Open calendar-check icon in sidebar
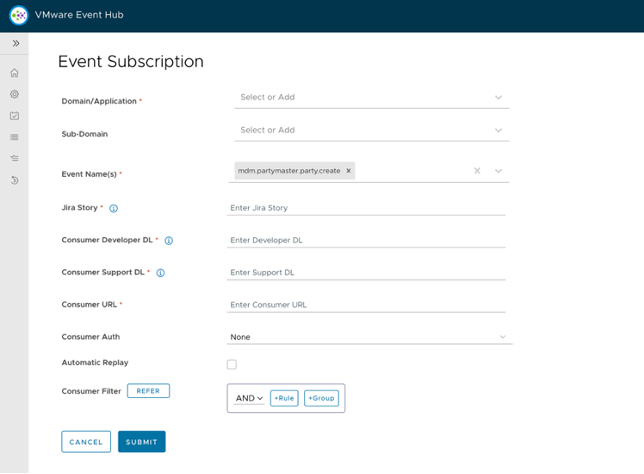Image resolution: width=644 pixels, height=474 pixels. point(15,115)
